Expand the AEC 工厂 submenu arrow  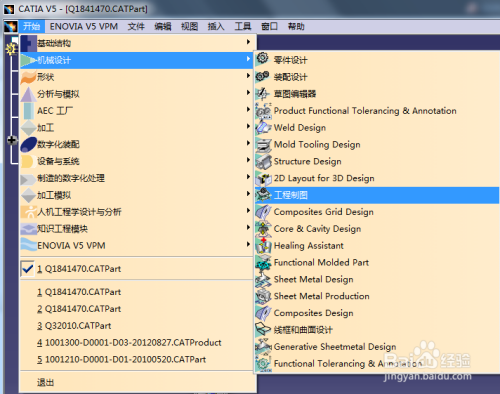tap(248, 109)
